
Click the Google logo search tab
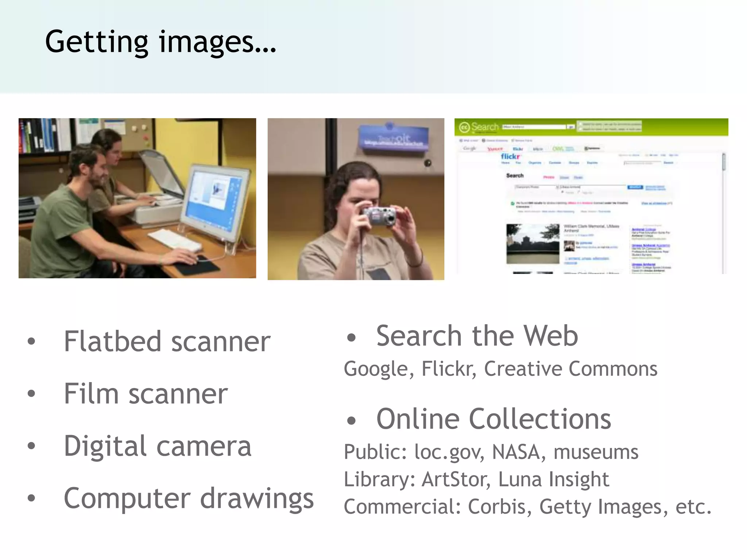click(x=469, y=148)
